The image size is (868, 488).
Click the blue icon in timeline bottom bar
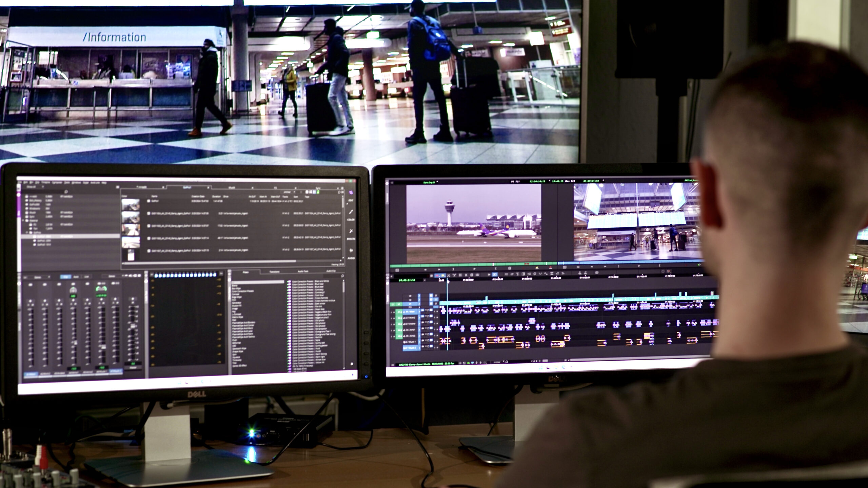[473, 363]
